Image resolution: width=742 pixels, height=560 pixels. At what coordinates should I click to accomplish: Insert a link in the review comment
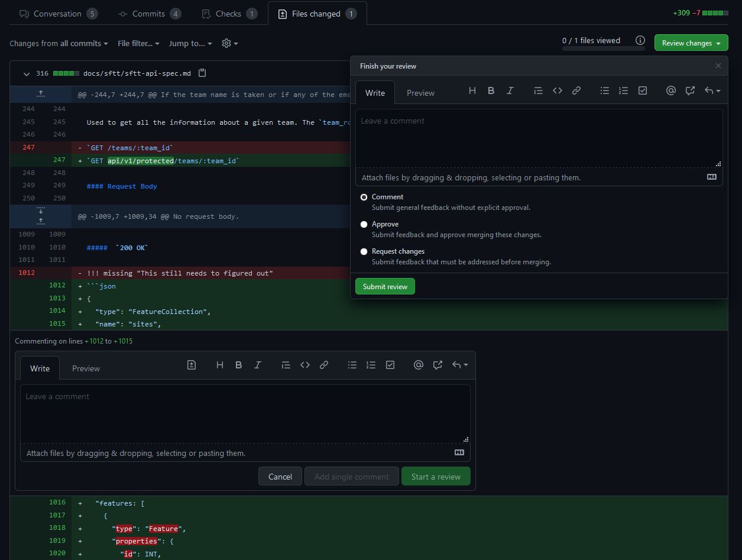576,90
